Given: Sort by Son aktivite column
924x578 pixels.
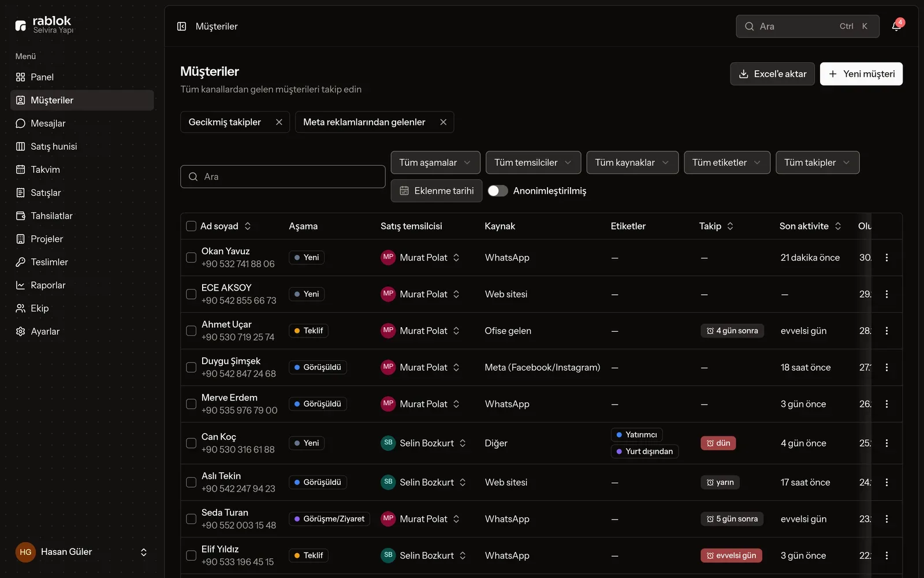Looking at the screenshot, I should pos(810,226).
